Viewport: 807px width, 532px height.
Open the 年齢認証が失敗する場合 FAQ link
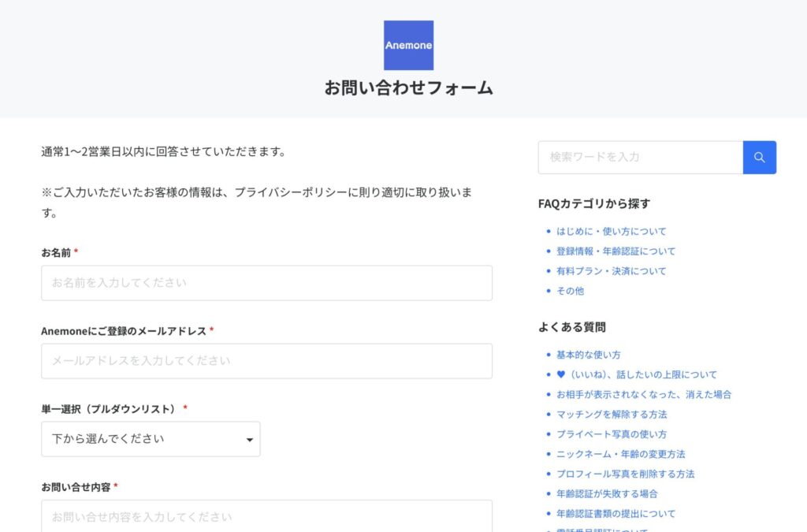tap(608, 493)
